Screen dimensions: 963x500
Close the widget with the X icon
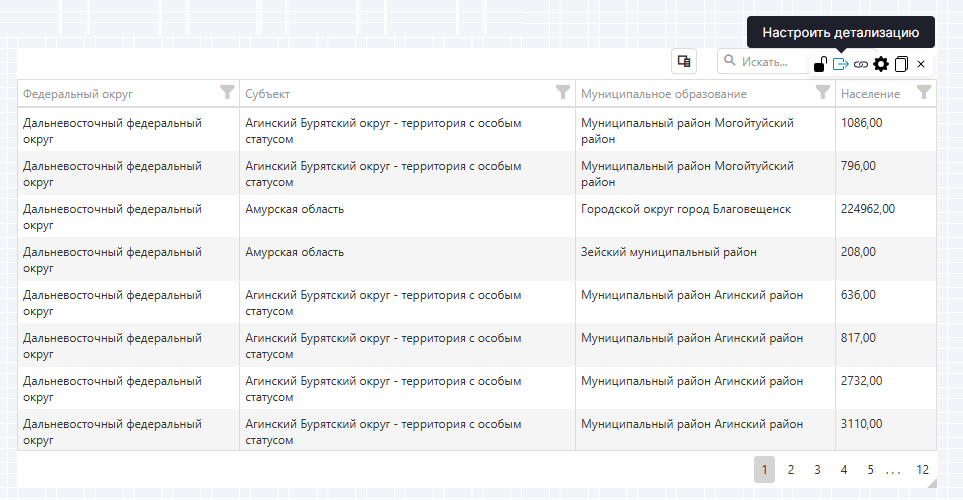tap(921, 64)
